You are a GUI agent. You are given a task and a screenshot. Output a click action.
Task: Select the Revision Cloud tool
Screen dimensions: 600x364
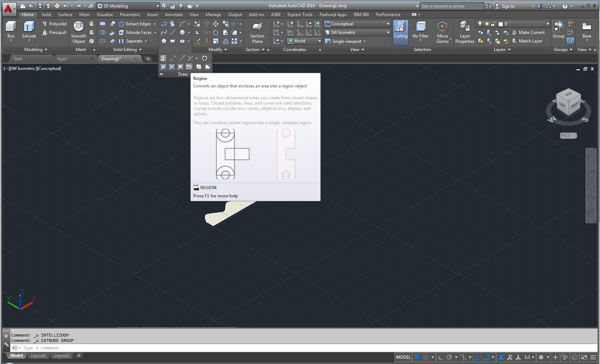click(x=199, y=67)
